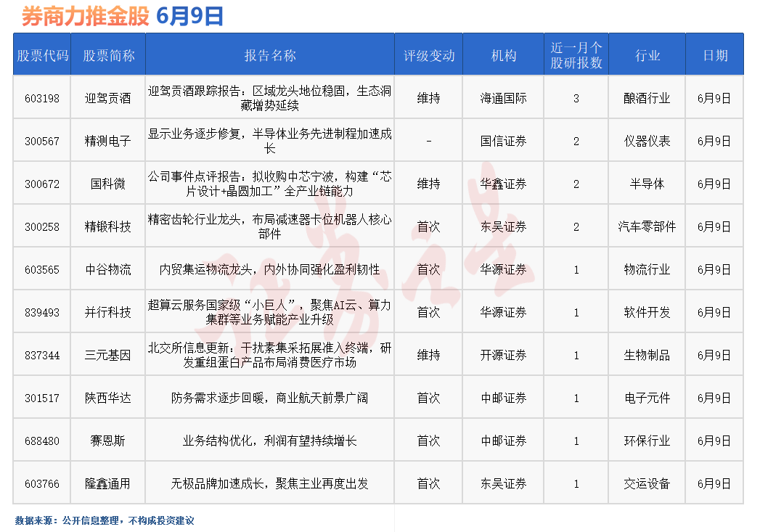Select stock code 688480
Screen dimensions: 760x532
click(x=42, y=441)
